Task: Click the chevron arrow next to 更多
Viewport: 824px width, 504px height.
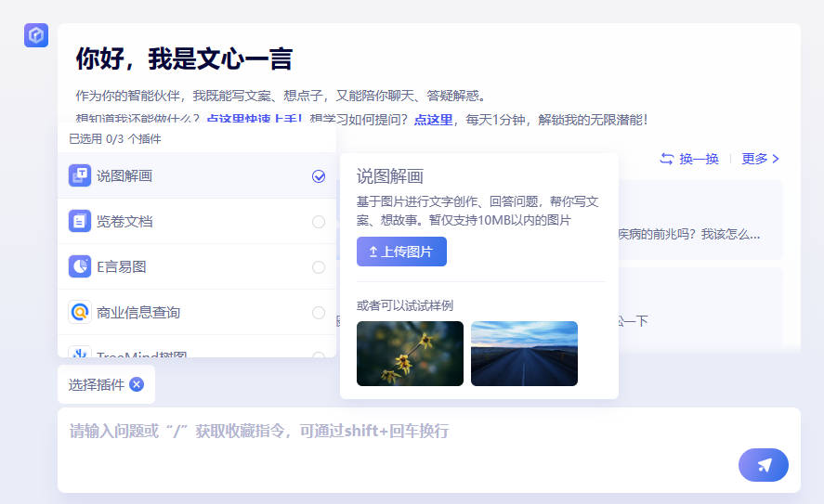Action: (776, 159)
